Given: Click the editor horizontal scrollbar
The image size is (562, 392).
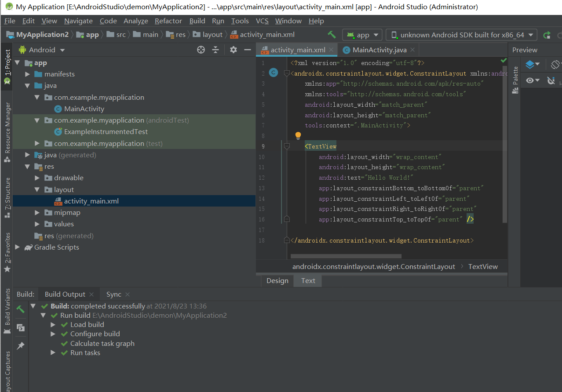Looking at the screenshot, I should [x=346, y=256].
